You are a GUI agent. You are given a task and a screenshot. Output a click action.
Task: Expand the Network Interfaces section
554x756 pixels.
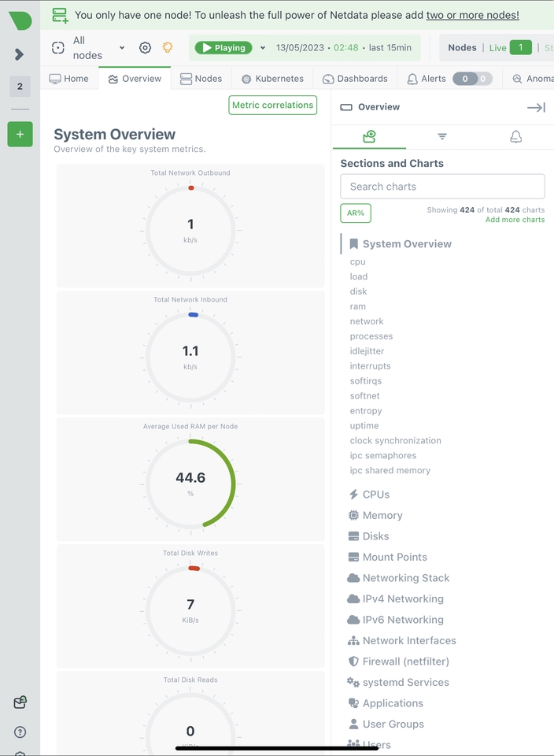pyautogui.click(x=402, y=641)
